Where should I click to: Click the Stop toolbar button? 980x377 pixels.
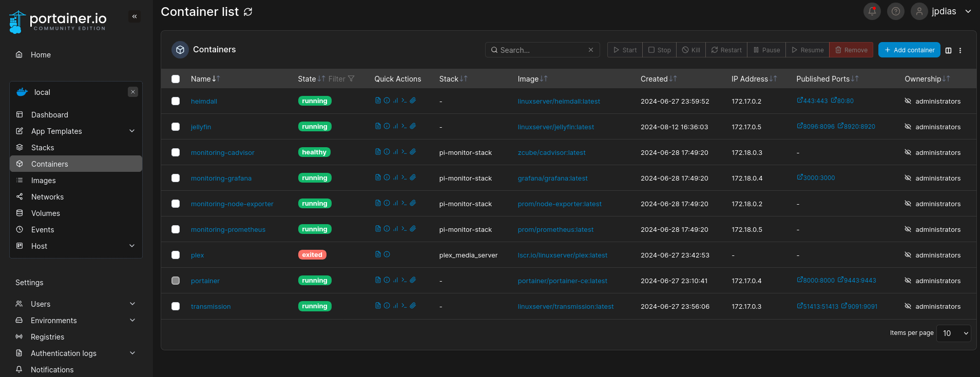coord(659,50)
